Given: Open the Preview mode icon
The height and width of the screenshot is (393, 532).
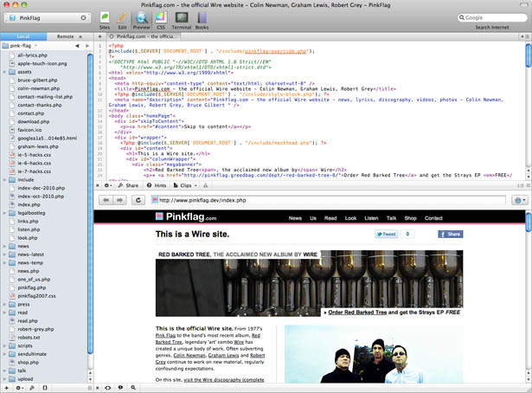Looking at the screenshot, I should pos(140,19).
